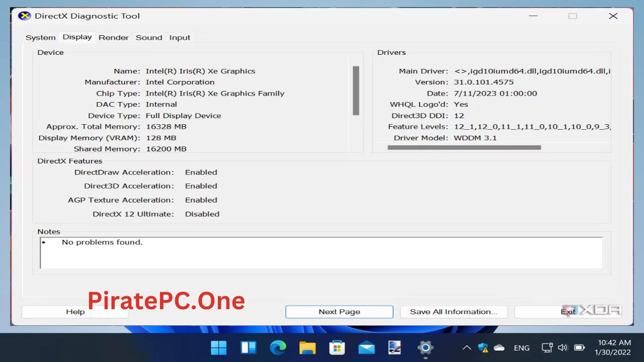This screenshot has width=644, height=362.
Task: Click the Exit button
Action: pos(568,312)
